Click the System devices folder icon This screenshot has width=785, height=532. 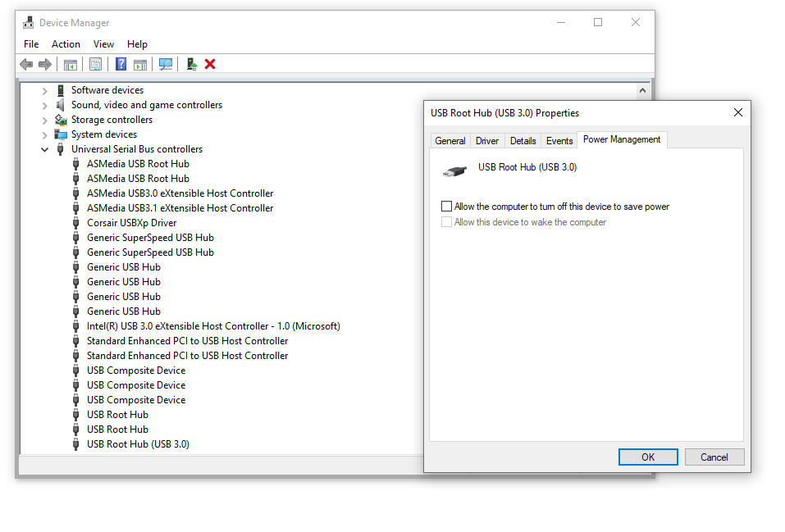click(61, 134)
